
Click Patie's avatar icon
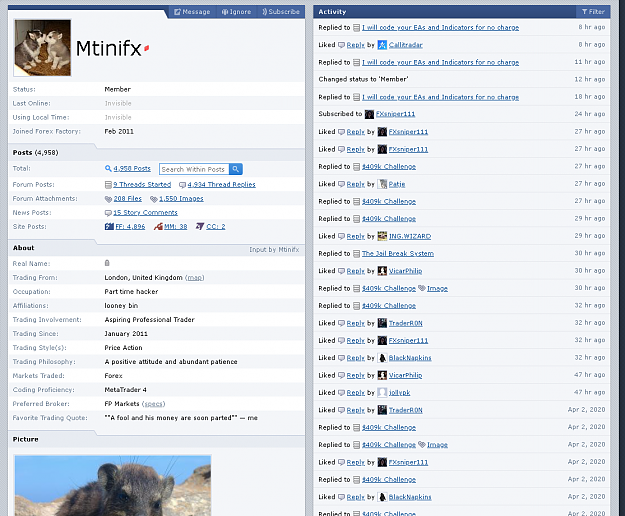[x=382, y=184]
